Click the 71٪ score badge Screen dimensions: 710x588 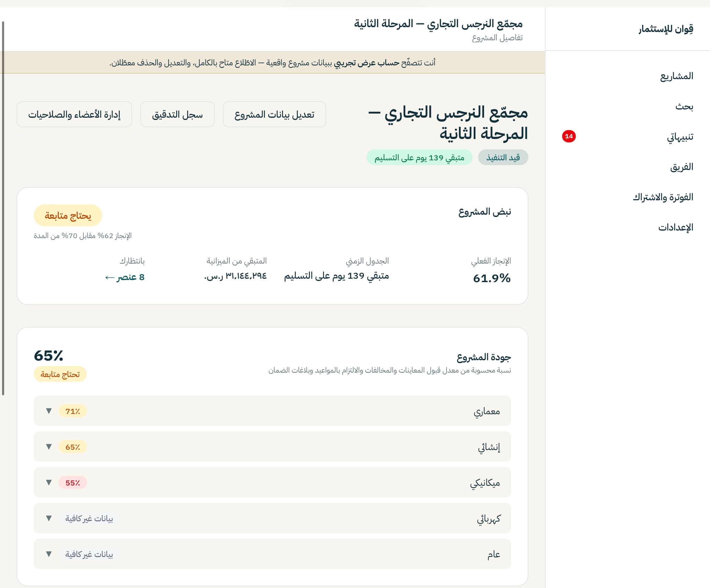73,411
